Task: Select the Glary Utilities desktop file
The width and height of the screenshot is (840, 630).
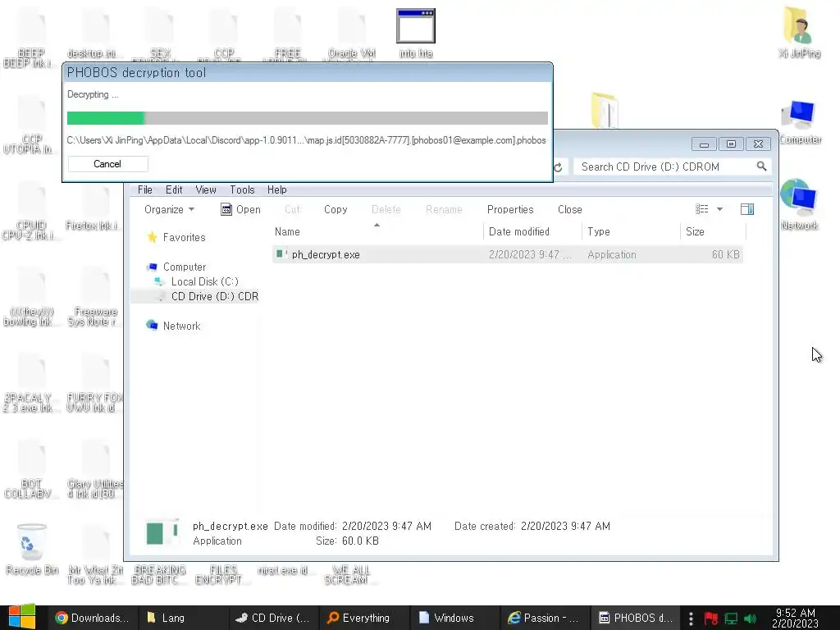Action: point(94,470)
